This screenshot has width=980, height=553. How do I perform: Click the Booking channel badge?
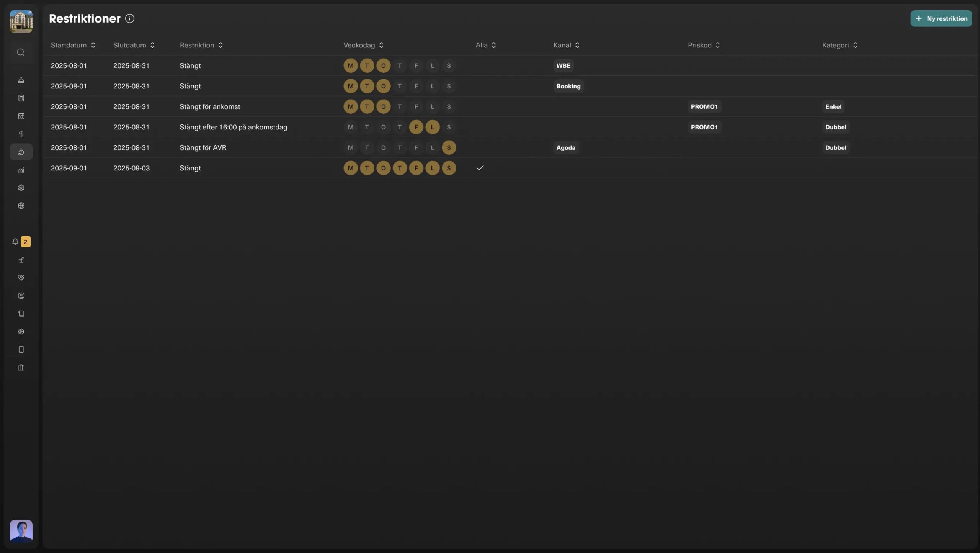(568, 86)
